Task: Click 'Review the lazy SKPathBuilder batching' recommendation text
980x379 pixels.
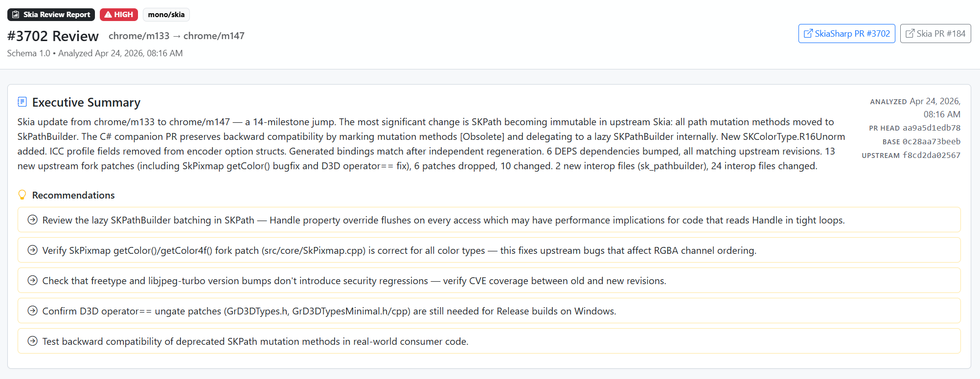Action: tap(443, 220)
